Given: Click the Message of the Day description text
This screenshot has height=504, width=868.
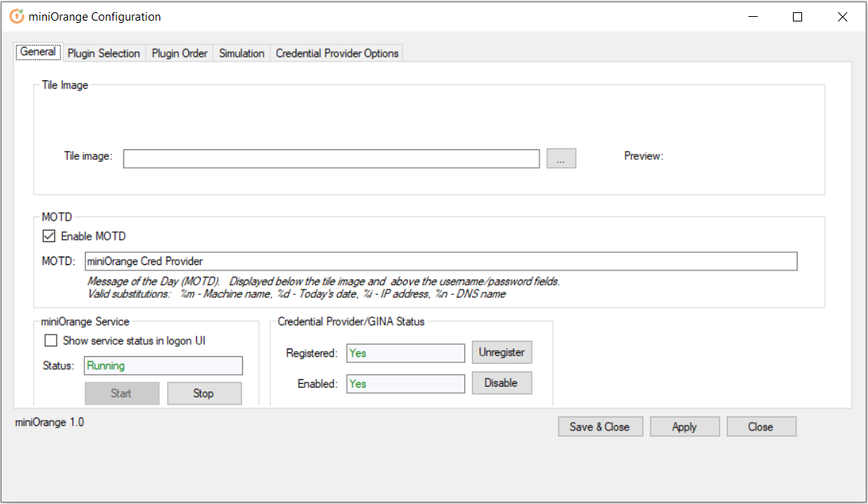Looking at the screenshot, I should 324,281.
